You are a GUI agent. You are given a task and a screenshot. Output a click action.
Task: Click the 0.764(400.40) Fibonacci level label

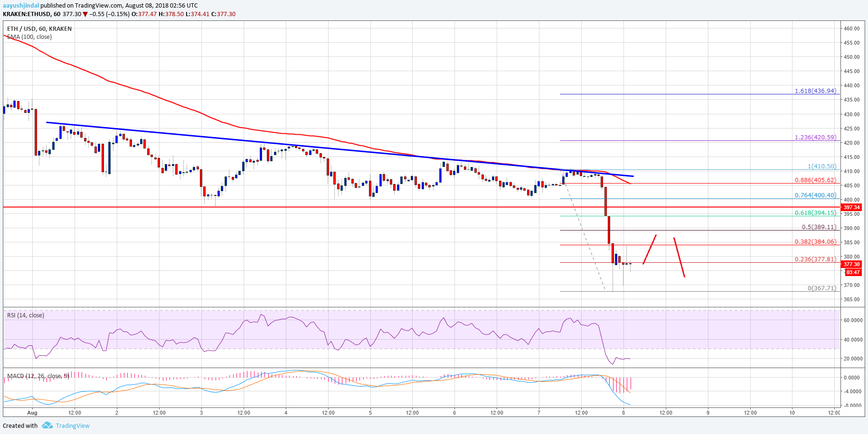(815, 195)
